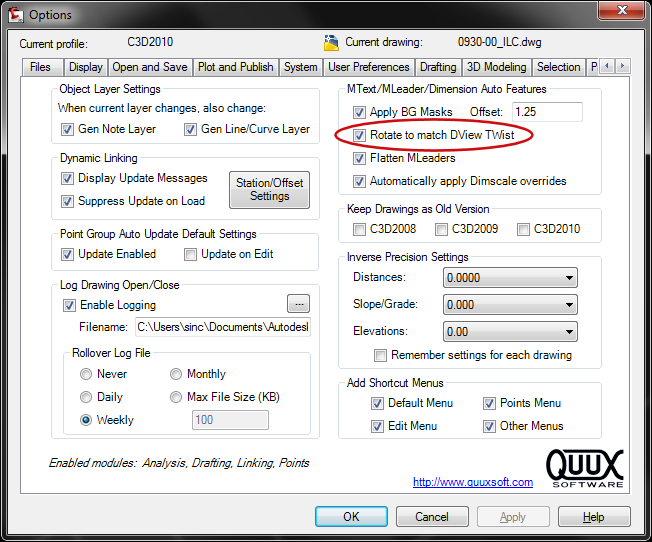Image resolution: width=652 pixels, height=542 pixels.
Task: Switch to the Drafting tab
Action: pyautogui.click(x=438, y=67)
